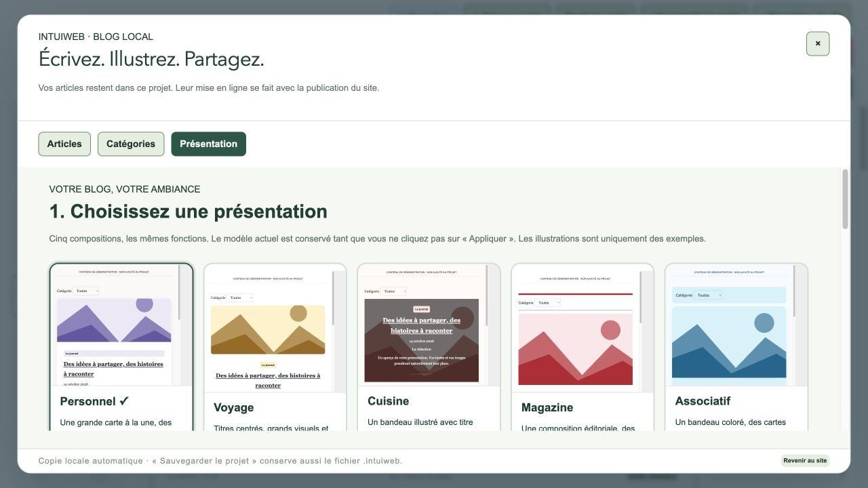
Task: Click the blue mountain image in Associatif preview
Action: click(x=729, y=342)
